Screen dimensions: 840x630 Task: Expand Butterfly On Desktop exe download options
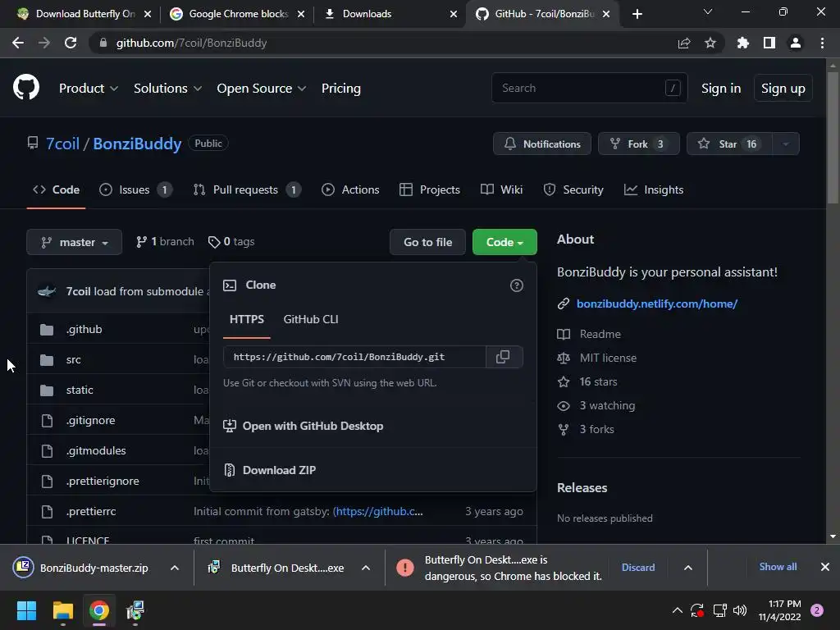click(366, 568)
